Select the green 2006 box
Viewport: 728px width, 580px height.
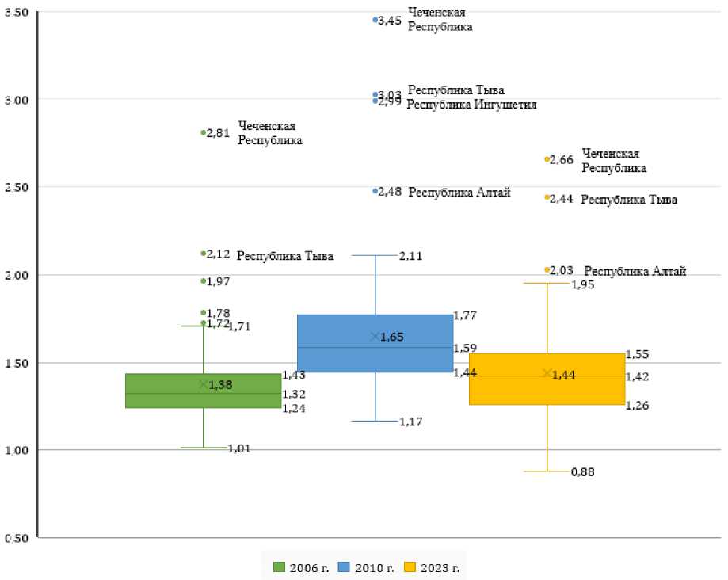(x=203, y=391)
